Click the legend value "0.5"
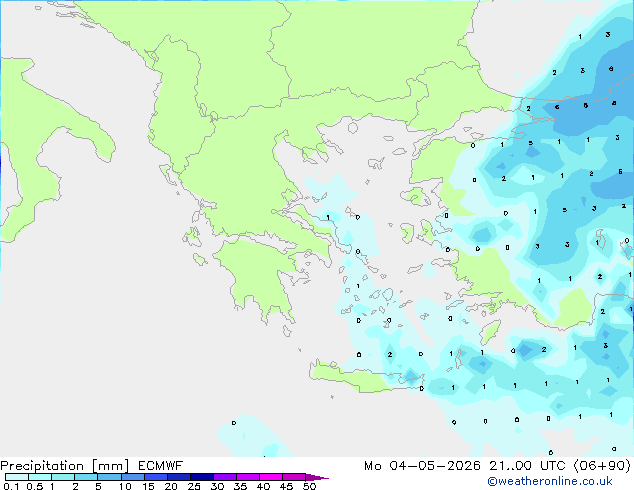The width and height of the screenshot is (634, 490). pos(35,486)
